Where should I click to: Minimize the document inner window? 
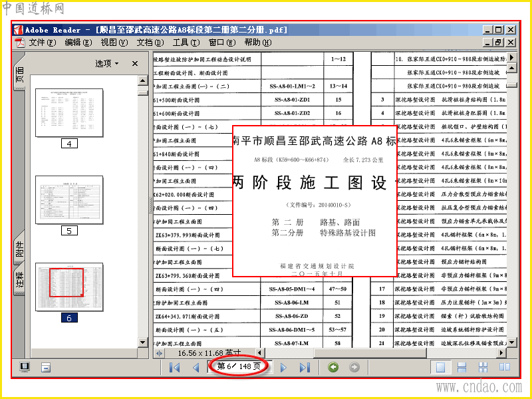tap(487, 43)
